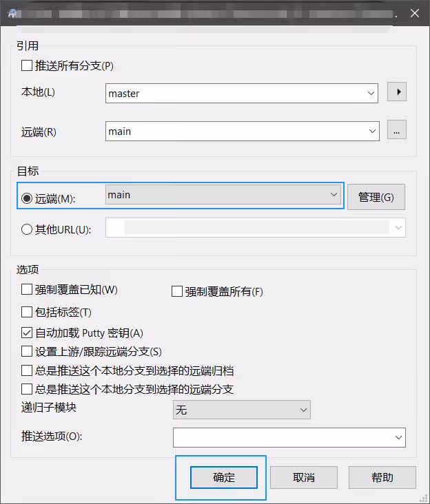Toggle 强制覆盖已知 checkbox
Image resolution: width=430 pixels, height=504 pixels.
(x=28, y=289)
